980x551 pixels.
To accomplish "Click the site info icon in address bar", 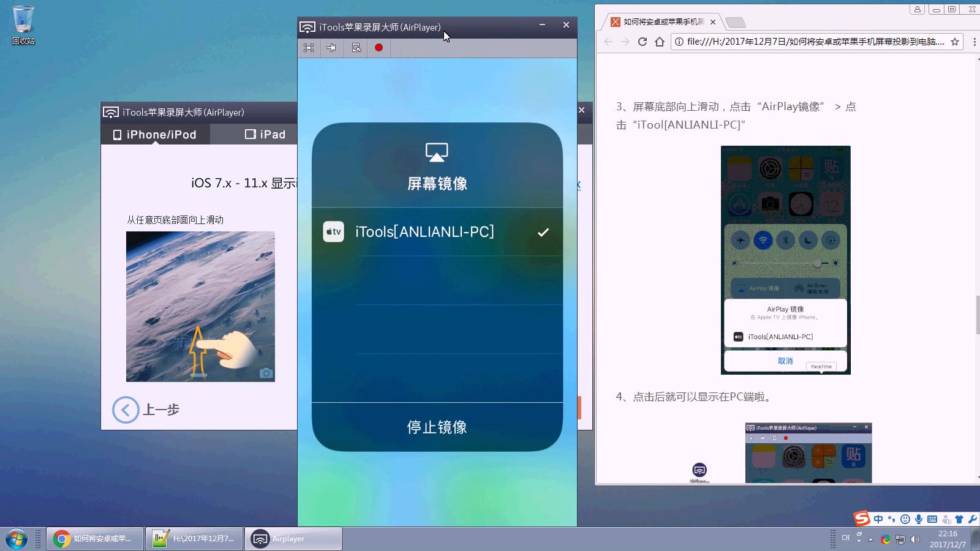I will pos(679,42).
